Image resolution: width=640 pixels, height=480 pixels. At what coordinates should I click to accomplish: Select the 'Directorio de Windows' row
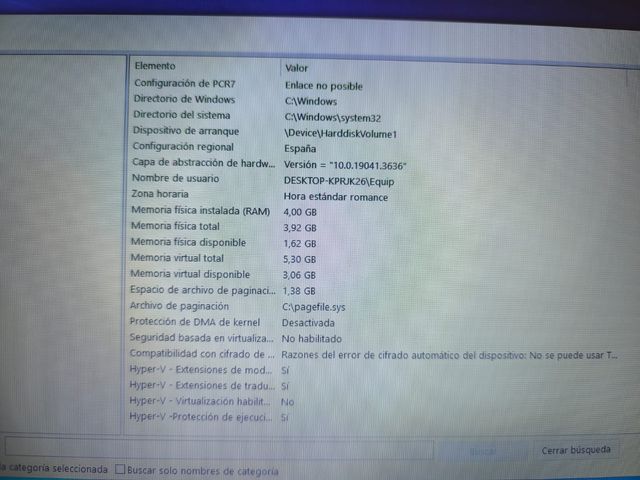(x=184, y=100)
